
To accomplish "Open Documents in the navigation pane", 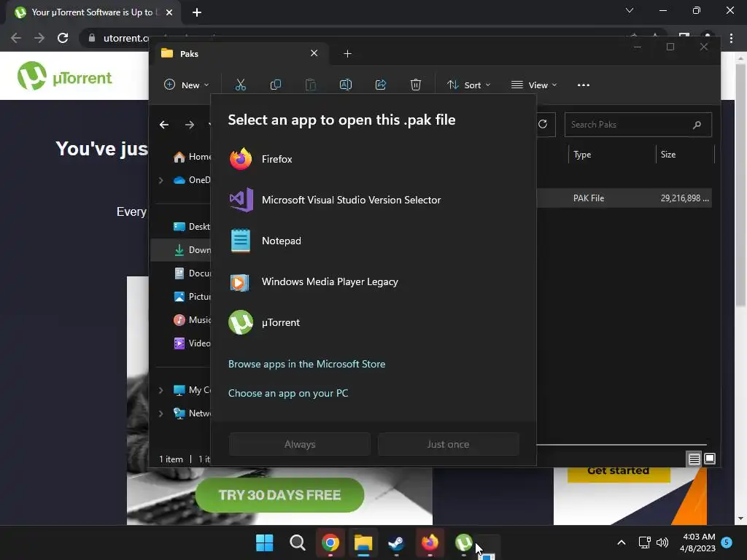I will [x=192, y=273].
